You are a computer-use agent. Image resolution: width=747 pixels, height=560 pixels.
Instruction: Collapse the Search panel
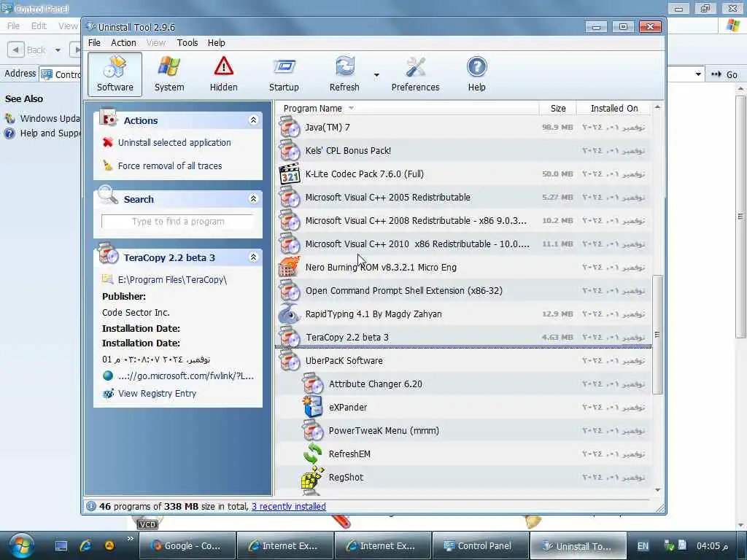[x=253, y=198]
